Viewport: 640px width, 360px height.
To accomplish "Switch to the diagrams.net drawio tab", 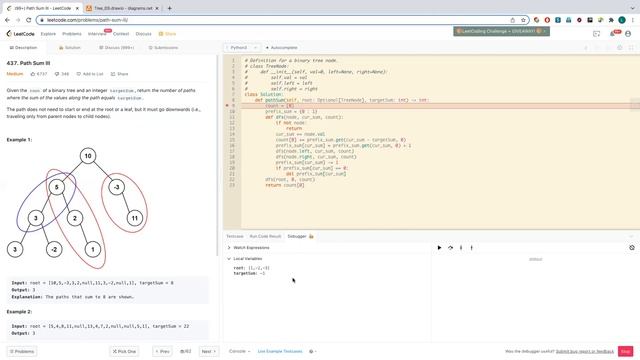I will (122, 8).
